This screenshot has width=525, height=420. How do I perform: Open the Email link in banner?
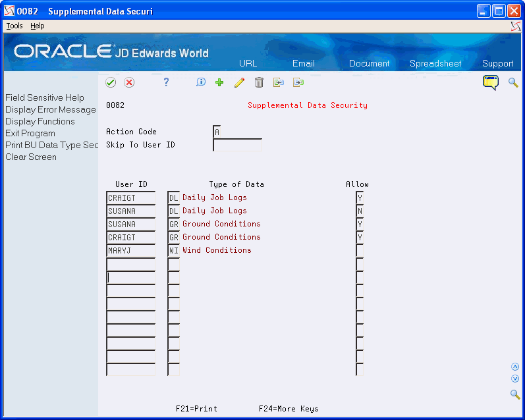pyautogui.click(x=304, y=63)
